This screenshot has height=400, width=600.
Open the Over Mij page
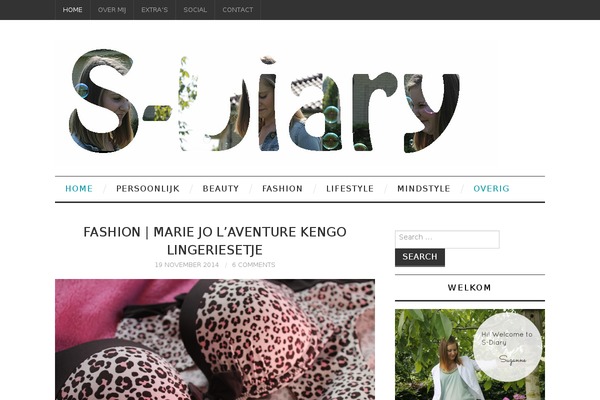click(x=112, y=10)
